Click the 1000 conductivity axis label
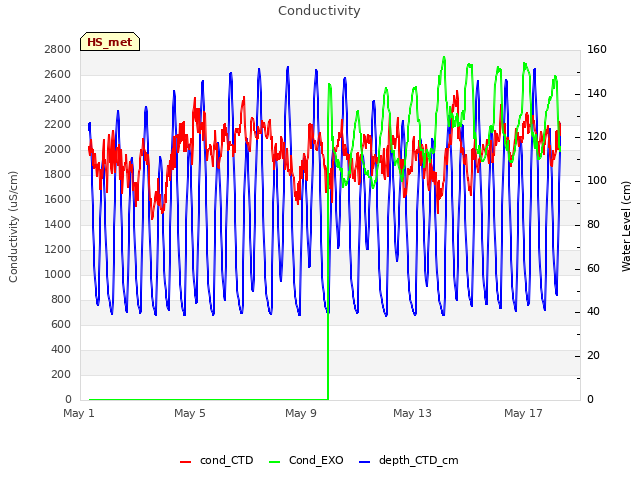 pos(58,274)
